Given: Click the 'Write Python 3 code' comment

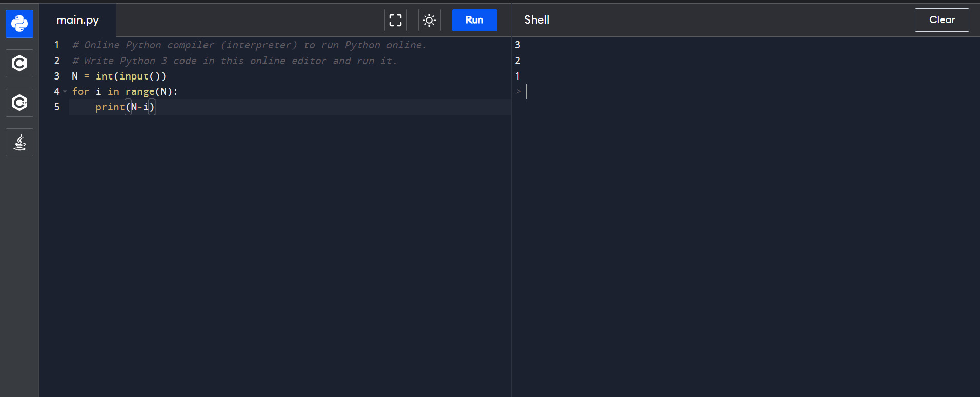Looking at the screenshot, I should (234, 61).
